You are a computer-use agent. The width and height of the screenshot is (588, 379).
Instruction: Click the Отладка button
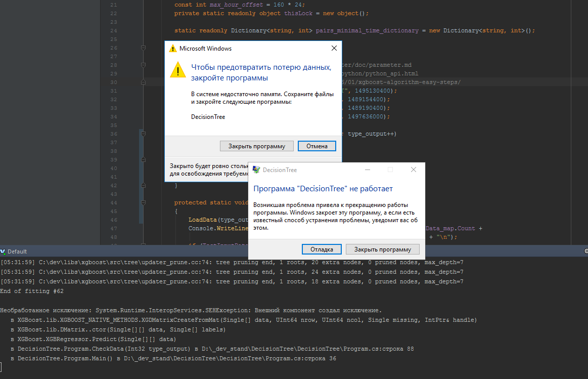pyautogui.click(x=322, y=249)
